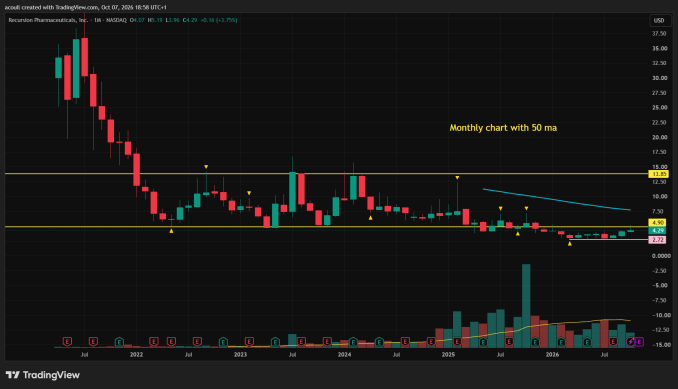The width and height of the screenshot is (678, 389).
Task: Click the yellow up arrow below the 2.72 low
Action: 570,244
